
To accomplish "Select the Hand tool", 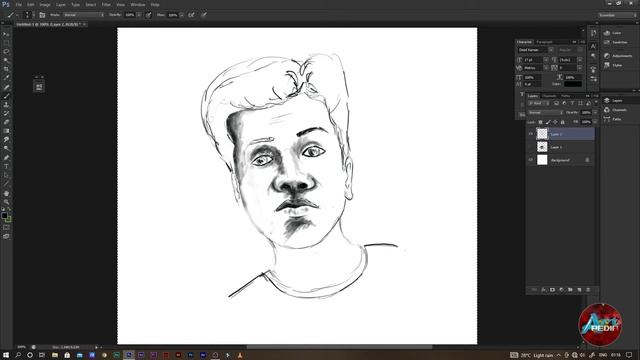I will click(6, 193).
